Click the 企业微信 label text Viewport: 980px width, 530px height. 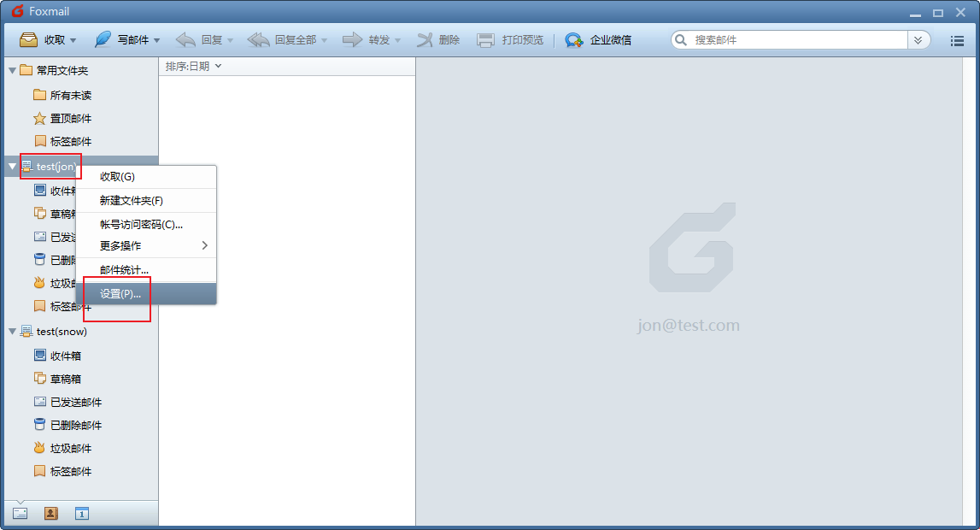pyautogui.click(x=611, y=40)
